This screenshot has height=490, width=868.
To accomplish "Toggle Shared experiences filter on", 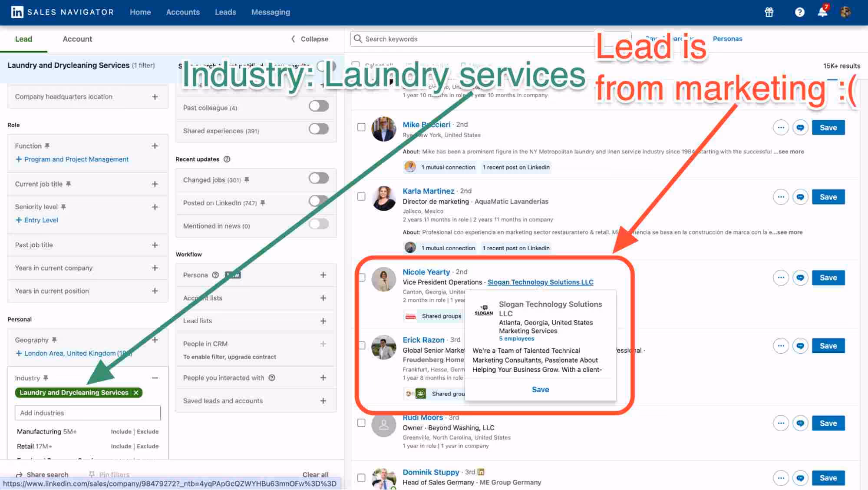I will coord(318,129).
